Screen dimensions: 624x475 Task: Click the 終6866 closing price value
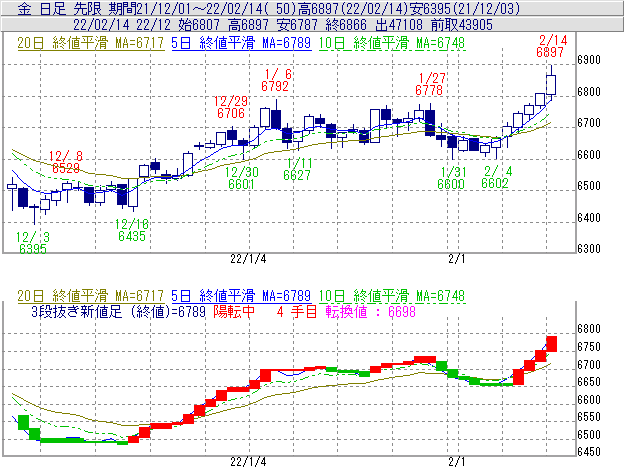click(x=346, y=25)
